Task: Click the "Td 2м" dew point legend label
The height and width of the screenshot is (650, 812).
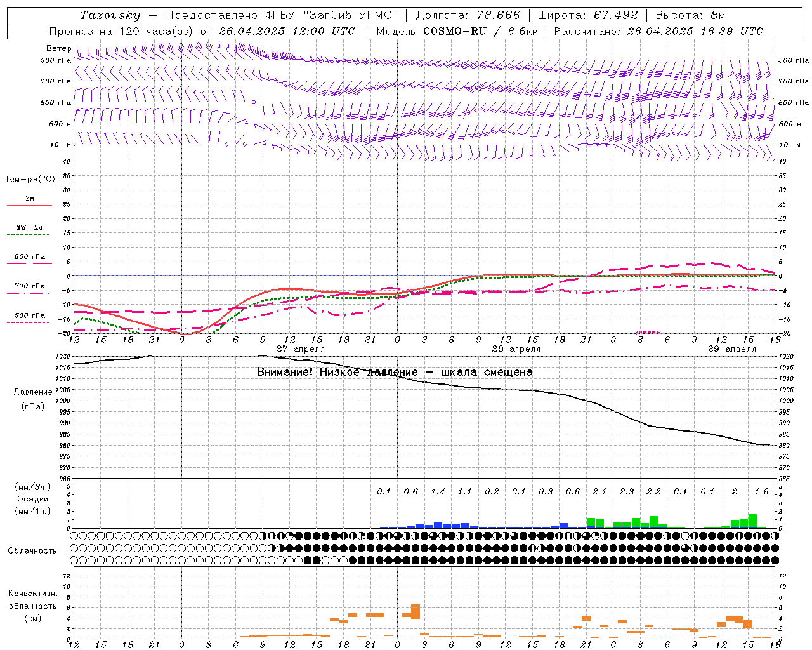Action: coord(30,227)
